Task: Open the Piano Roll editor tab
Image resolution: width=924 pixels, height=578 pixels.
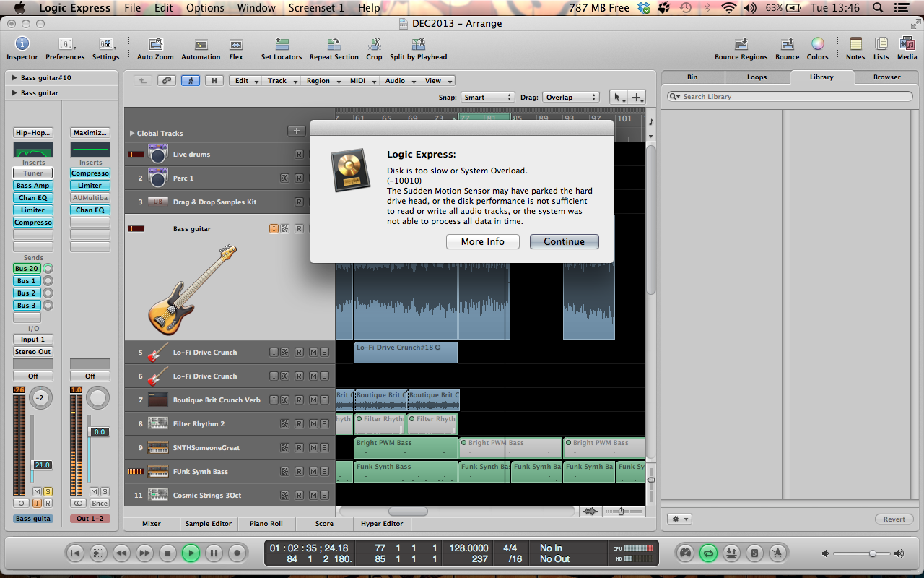Action: [266, 524]
